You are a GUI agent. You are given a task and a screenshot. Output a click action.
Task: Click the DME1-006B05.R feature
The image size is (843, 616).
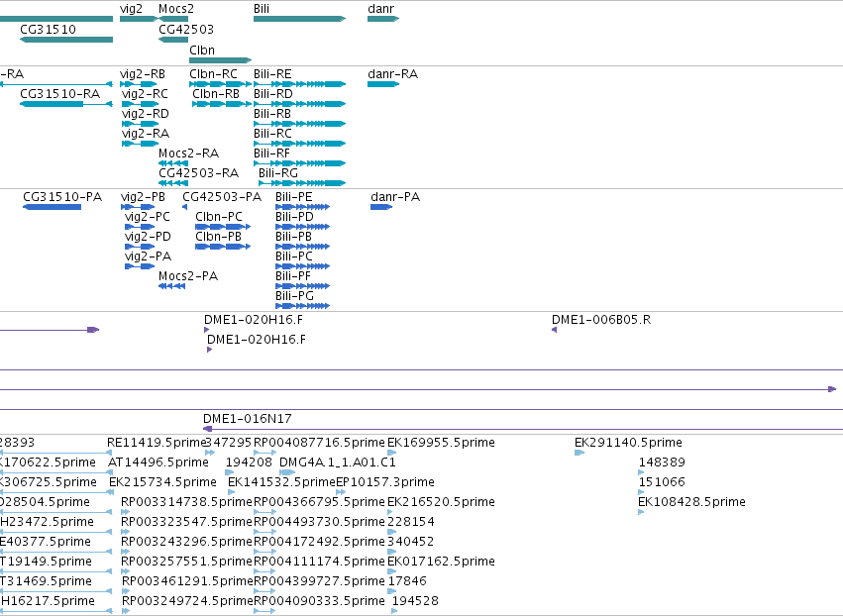554,330
